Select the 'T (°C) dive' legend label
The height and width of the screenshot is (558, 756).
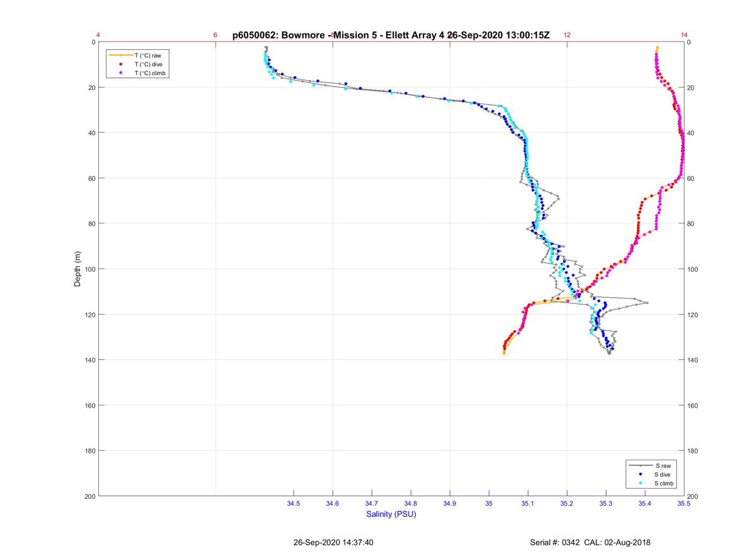pyautogui.click(x=149, y=64)
